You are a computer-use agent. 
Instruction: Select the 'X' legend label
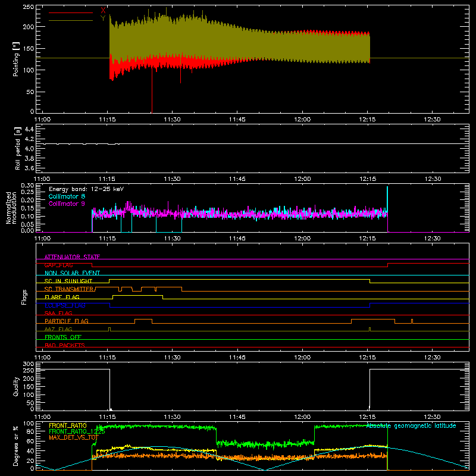103,11
